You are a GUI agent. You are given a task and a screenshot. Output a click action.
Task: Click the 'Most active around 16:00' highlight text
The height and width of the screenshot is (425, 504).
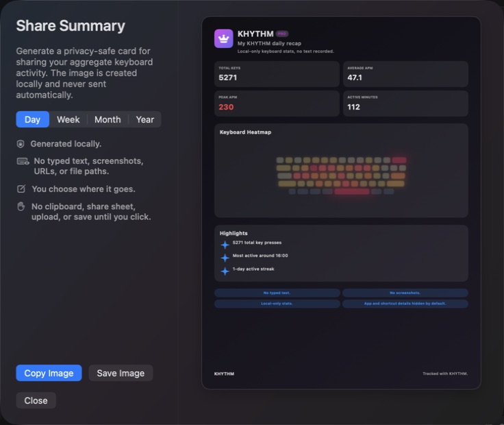coord(260,256)
